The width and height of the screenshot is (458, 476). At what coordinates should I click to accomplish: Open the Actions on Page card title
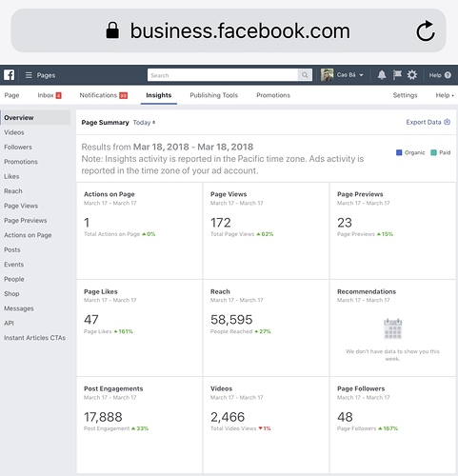pos(110,194)
